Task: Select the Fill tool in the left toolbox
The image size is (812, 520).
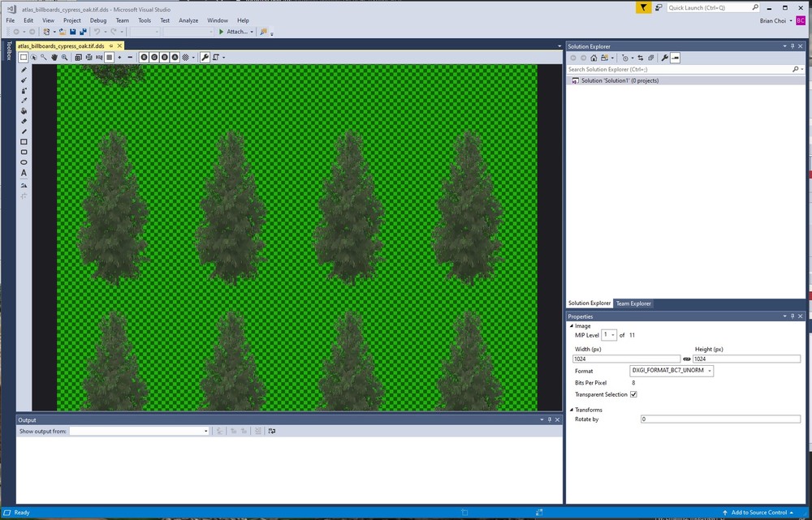Action: pyautogui.click(x=24, y=111)
